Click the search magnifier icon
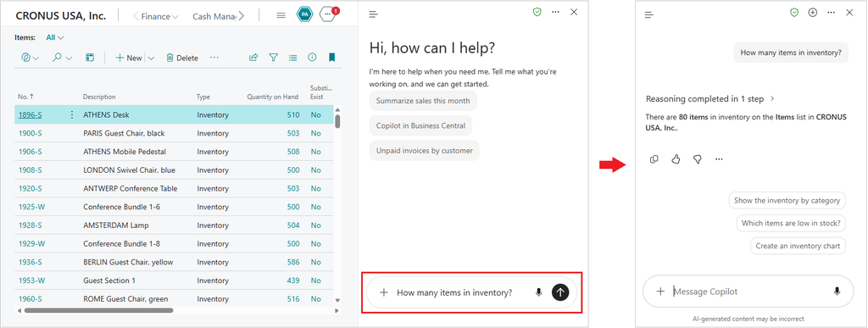868x328 pixels. coord(61,58)
